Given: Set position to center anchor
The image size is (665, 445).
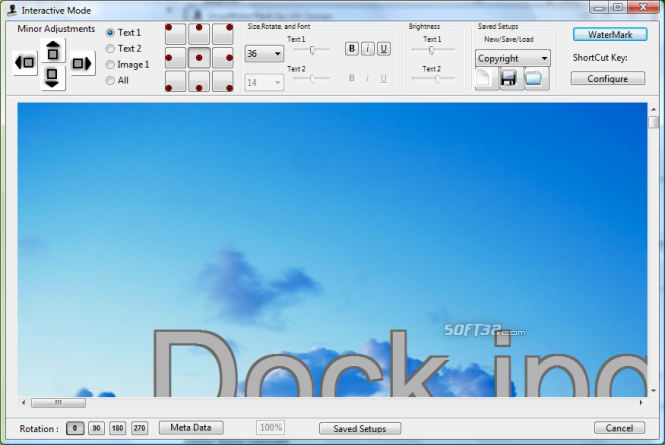Looking at the screenshot, I should (199, 58).
